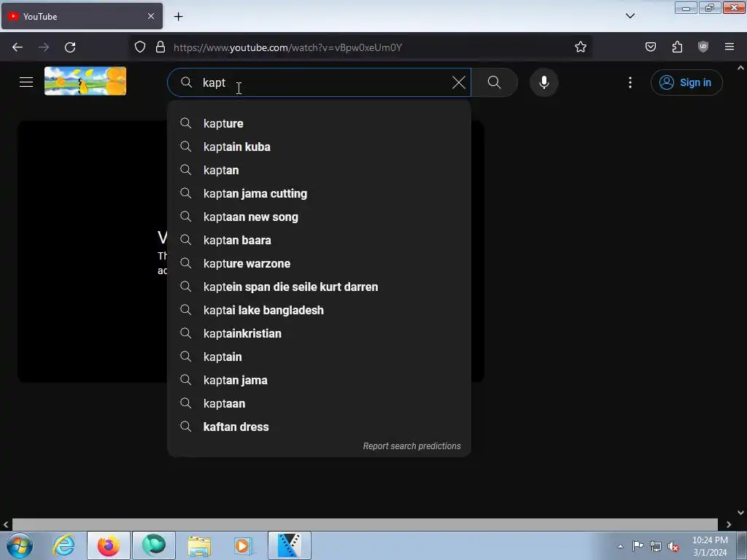Reload the current page
This screenshot has width=747, height=560.
click(x=70, y=47)
